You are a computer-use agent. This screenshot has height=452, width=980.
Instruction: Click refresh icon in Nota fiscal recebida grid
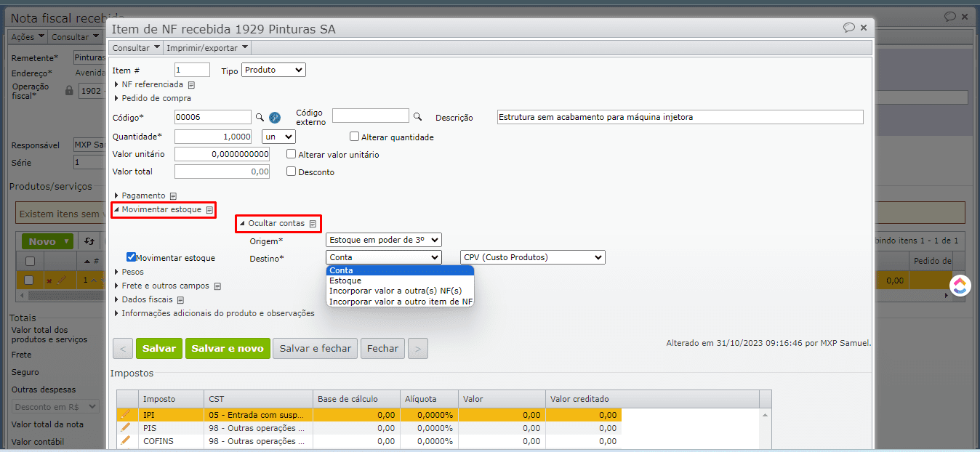pos(89,241)
